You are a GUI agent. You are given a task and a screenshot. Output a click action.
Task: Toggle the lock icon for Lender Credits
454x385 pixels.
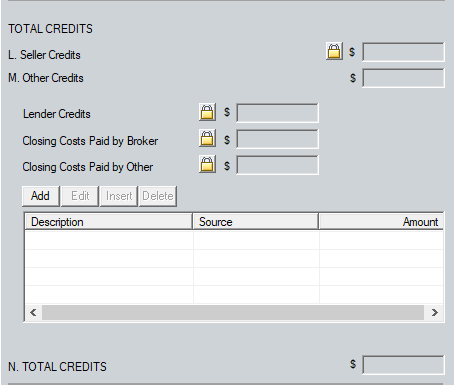[207, 112]
